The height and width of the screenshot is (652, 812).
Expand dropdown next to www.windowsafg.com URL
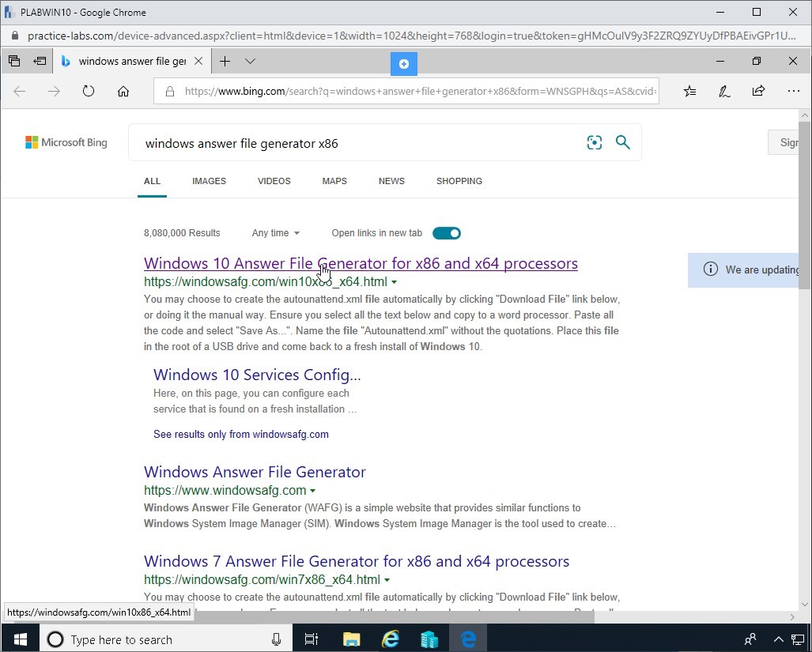pos(313,491)
